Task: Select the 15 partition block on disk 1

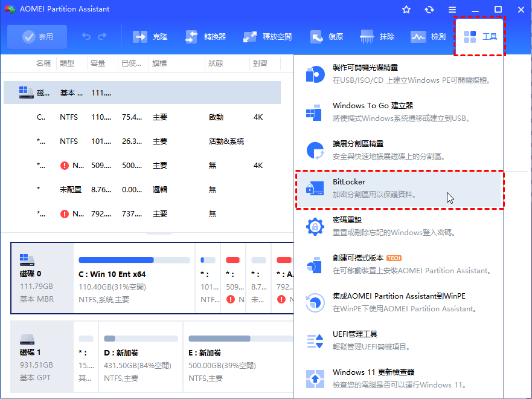Action: pos(86,357)
